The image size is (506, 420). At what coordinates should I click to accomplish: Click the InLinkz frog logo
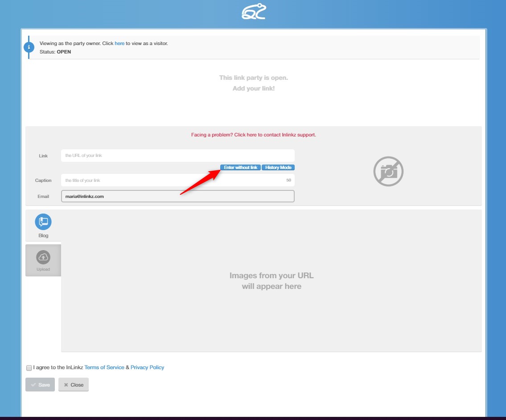click(x=254, y=12)
